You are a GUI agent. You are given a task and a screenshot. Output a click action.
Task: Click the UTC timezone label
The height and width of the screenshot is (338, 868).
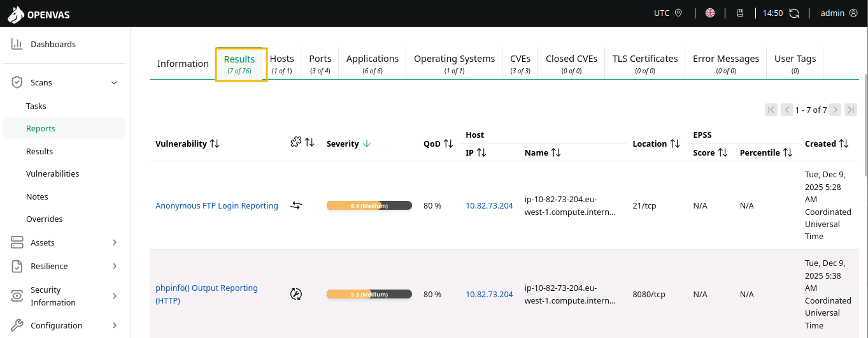pos(662,13)
